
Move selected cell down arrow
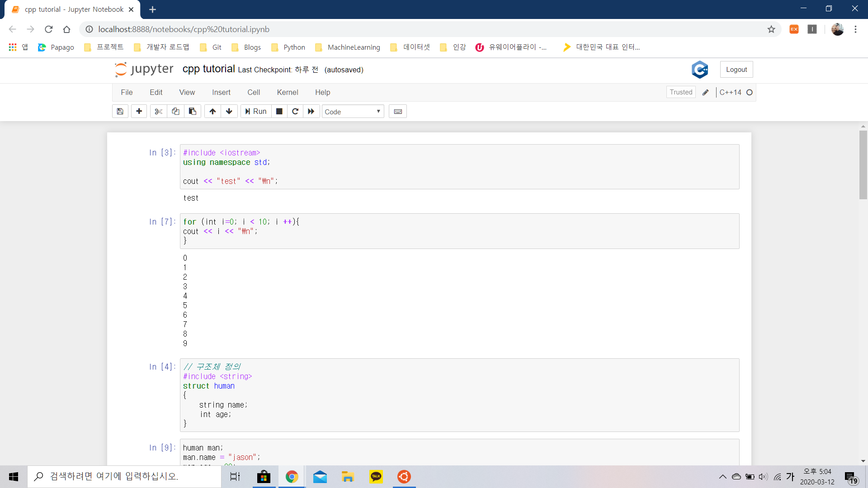229,111
